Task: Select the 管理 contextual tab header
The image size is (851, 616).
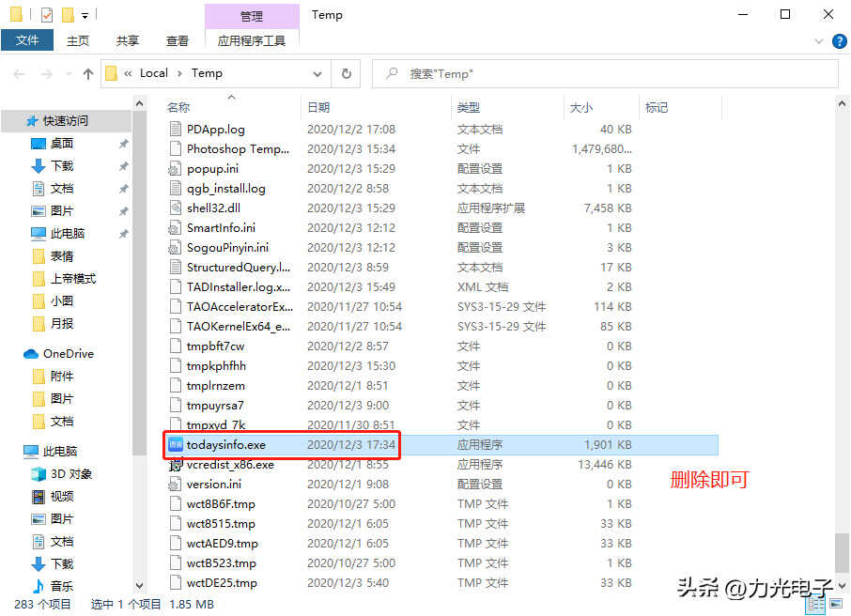Action: tap(252, 16)
